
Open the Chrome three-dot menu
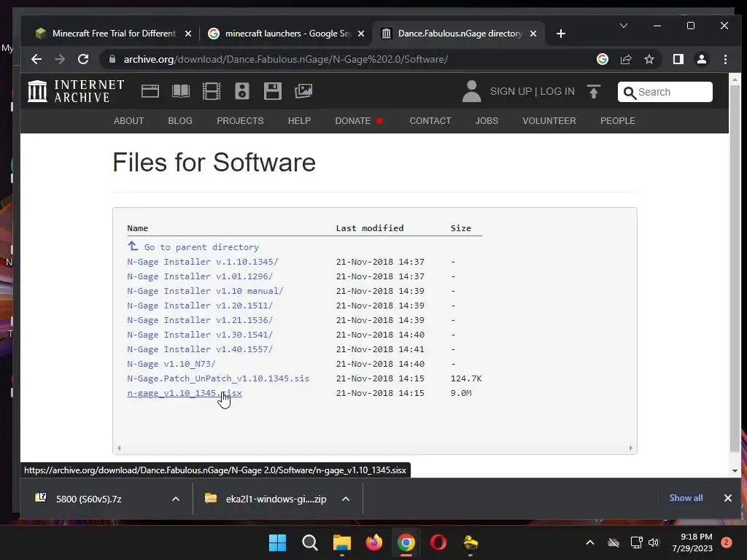[725, 59]
